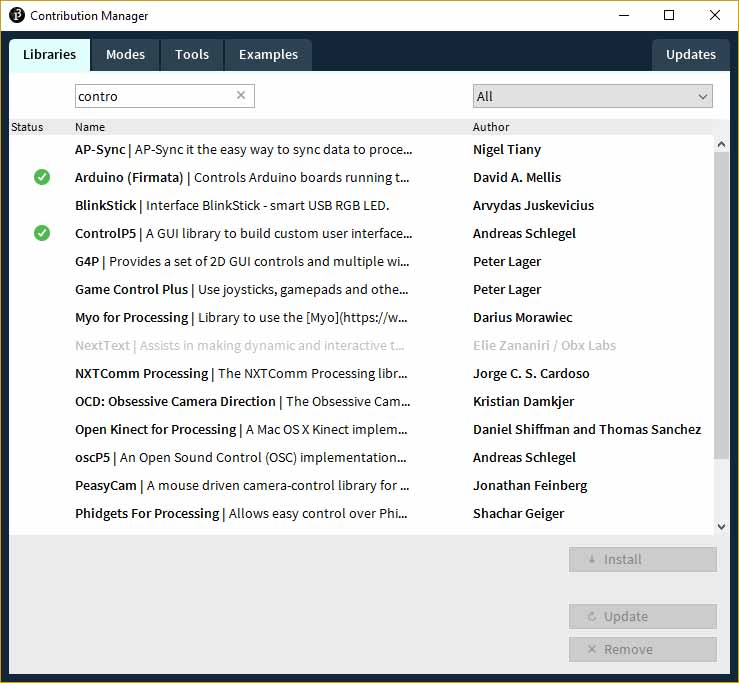Select the PeasyCam library row
The height and width of the screenshot is (683, 739).
tap(361, 486)
